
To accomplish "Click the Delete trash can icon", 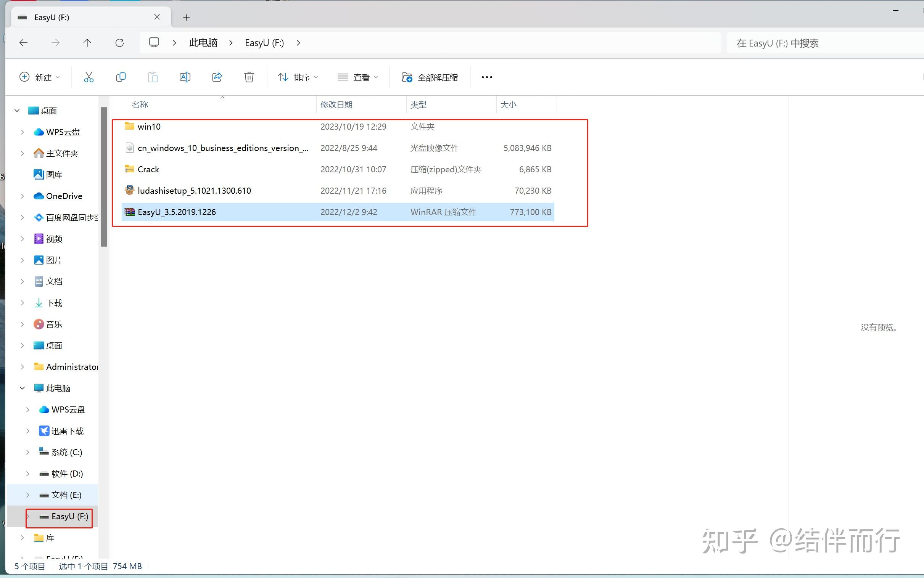I will coord(249,77).
